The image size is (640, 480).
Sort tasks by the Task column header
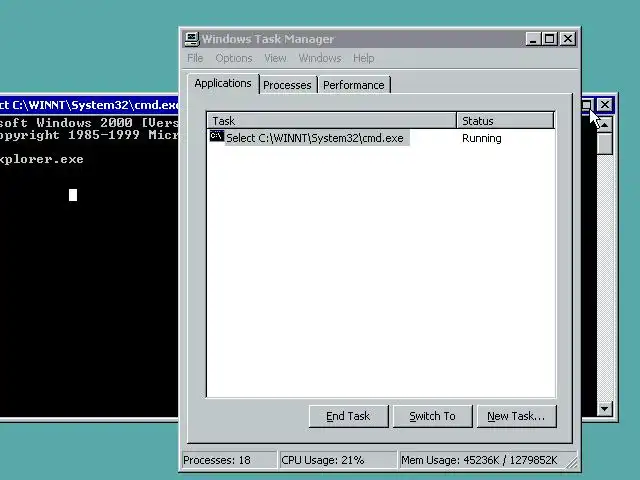tap(331, 121)
